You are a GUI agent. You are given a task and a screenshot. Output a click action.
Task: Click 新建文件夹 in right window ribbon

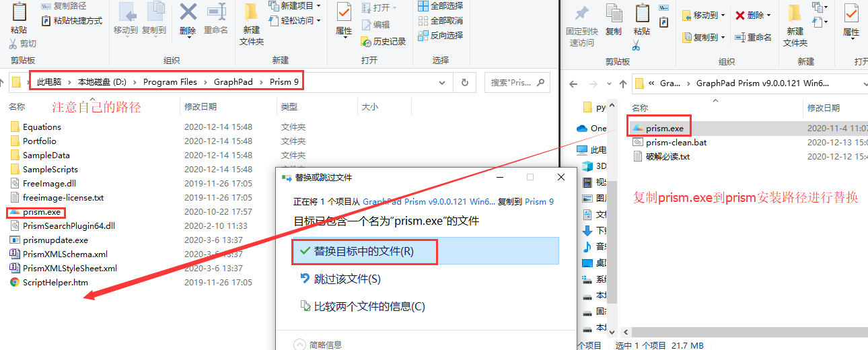pos(795,26)
